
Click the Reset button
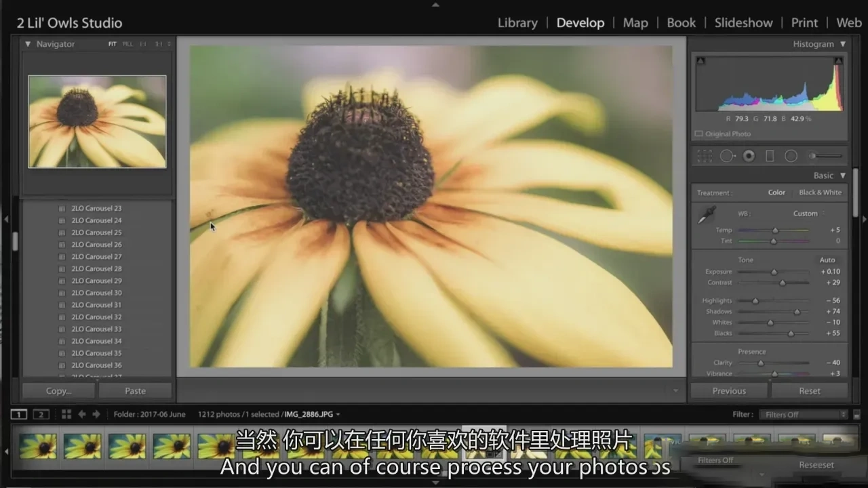coord(810,390)
